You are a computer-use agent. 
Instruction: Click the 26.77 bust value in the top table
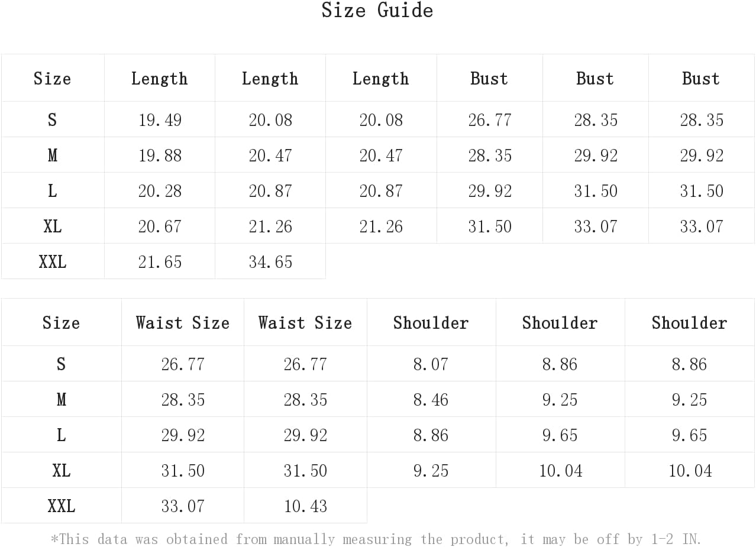(490, 120)
